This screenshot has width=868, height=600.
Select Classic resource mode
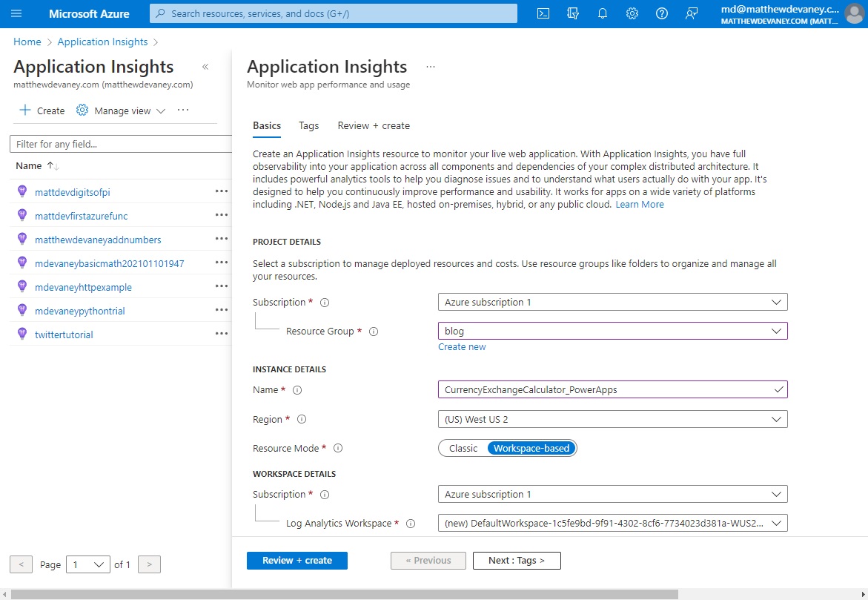click(x=463, y=448)
